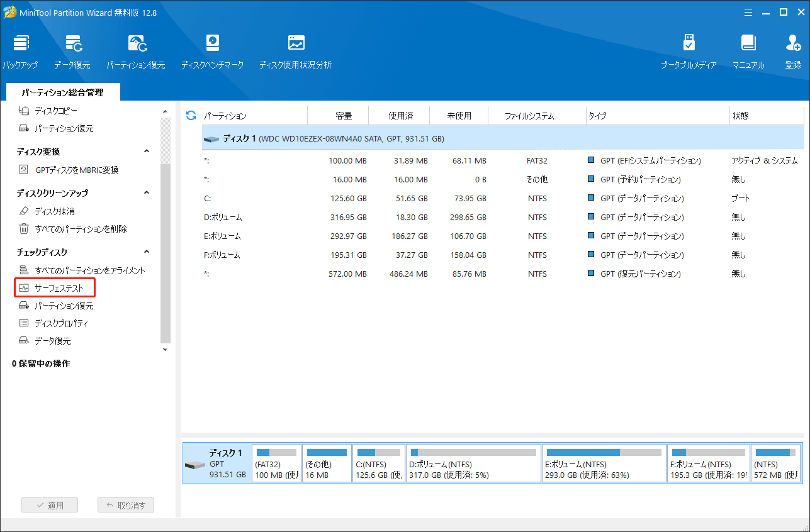
Task: Select F:ボリューム row
Action: (x=503, y=255)
